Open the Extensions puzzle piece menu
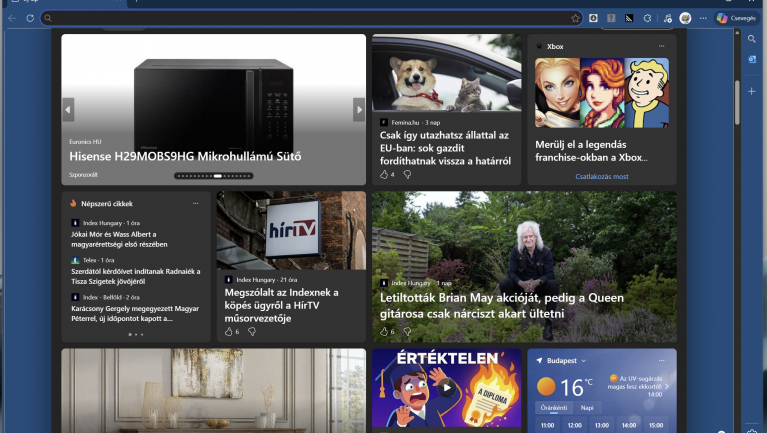Viewport: 767px width, 433px height. pos(647,18)
